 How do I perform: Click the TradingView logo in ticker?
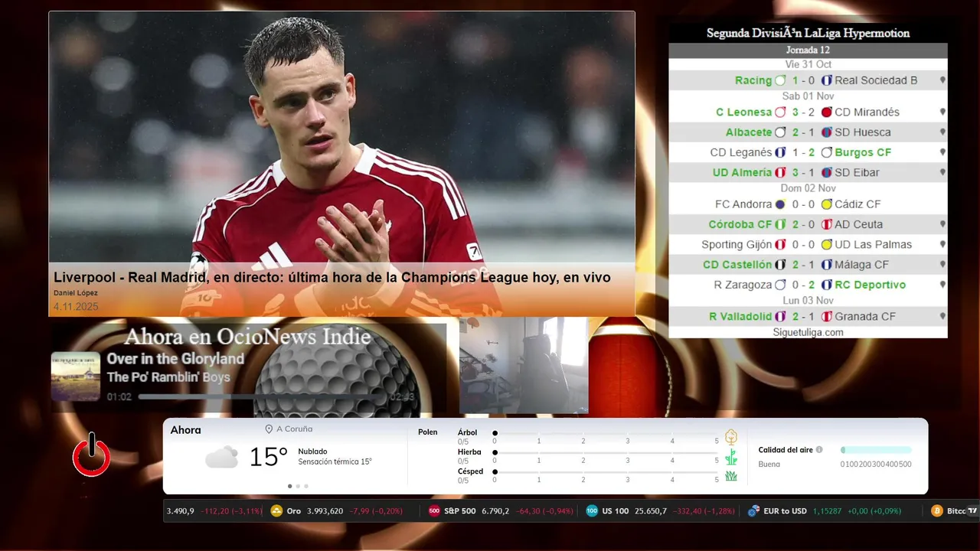coord(972,510)
